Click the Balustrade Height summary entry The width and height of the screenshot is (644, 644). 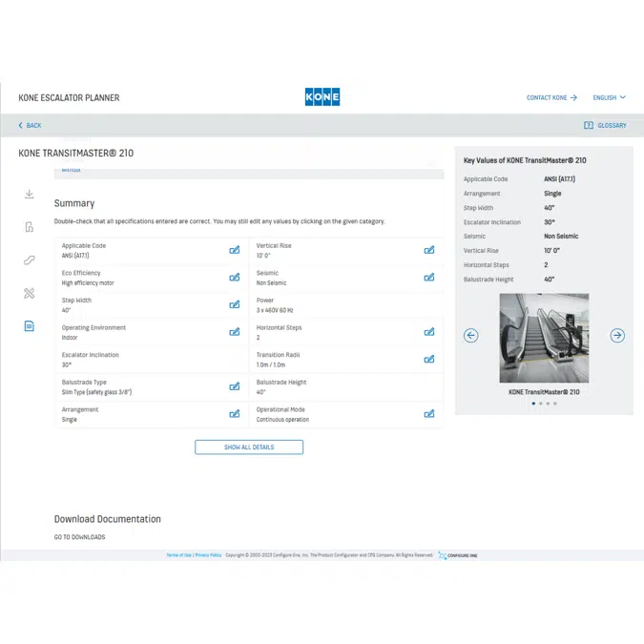click(x=345, y=387)
